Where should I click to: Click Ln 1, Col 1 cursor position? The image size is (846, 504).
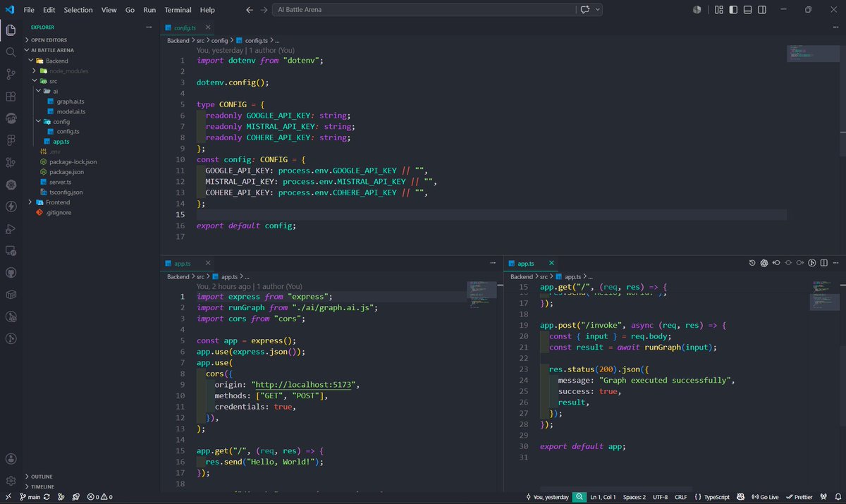pyautogui.click(x=602, y=497)
